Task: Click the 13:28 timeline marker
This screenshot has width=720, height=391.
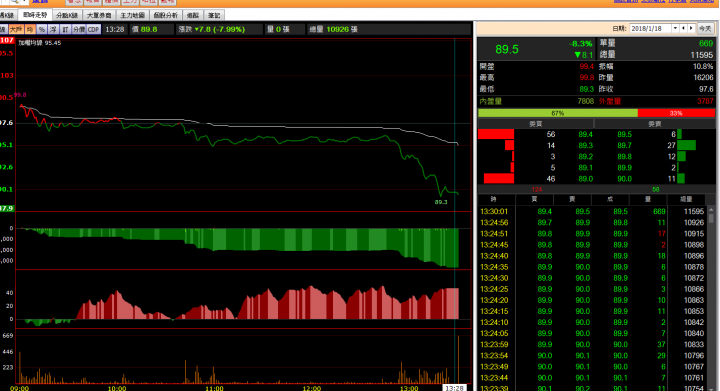Action: point(454,388)
